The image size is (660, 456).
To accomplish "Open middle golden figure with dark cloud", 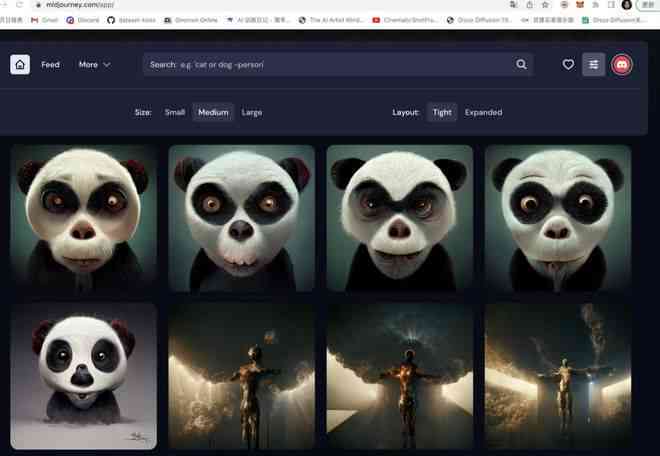I will (x=399, y=376).
